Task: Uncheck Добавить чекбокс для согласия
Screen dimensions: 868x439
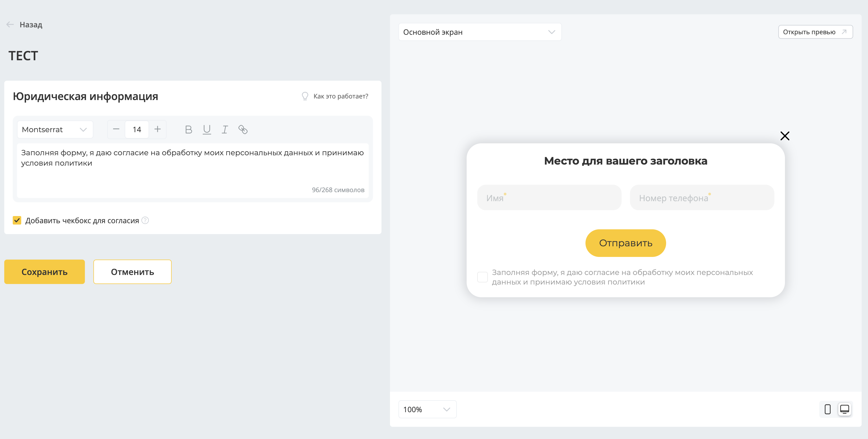Action: click(17, 220)
